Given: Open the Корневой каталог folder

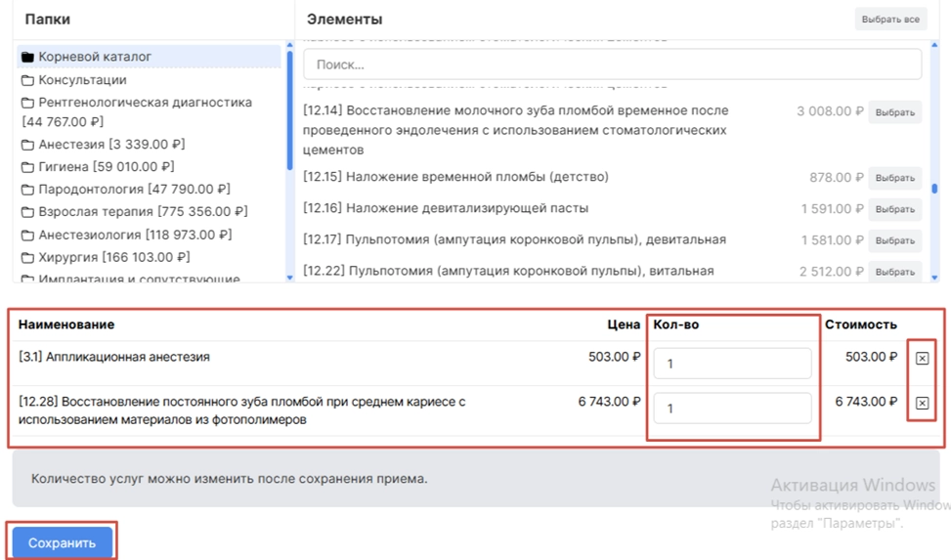Looking at the screenshot, I should [x=94, y=57].
